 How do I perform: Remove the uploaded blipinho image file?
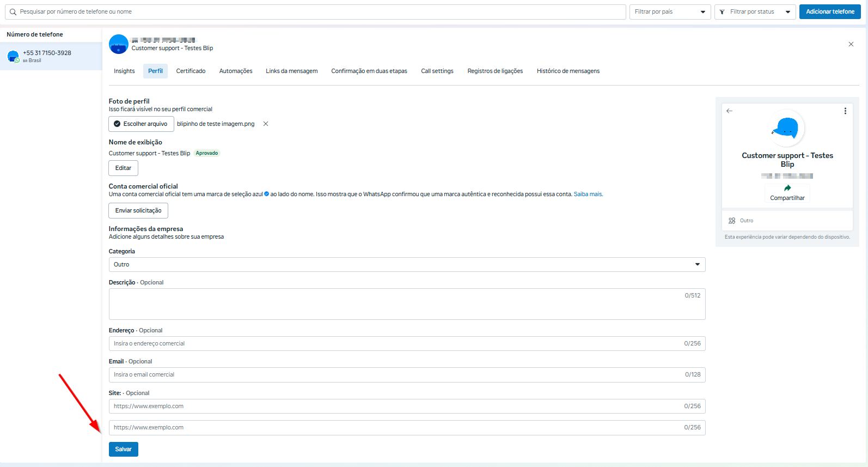pos(266,124)
